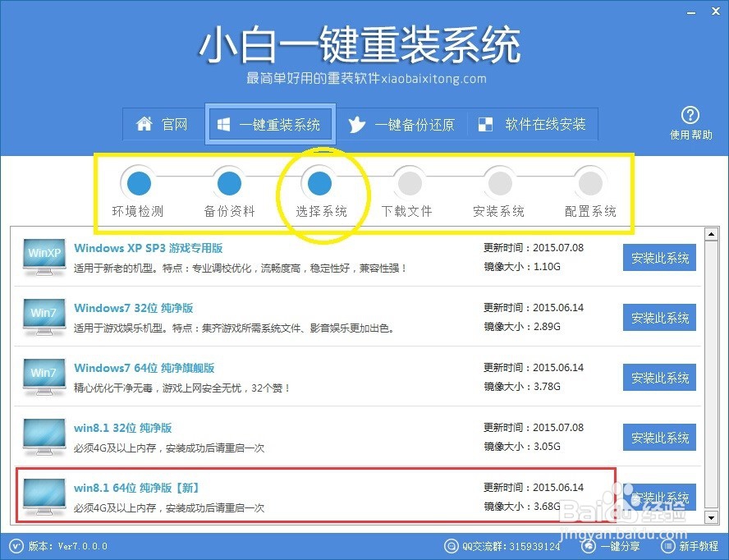This screenshot has width=729, height=560.
Task: Open 新手教程 tutorial link
Action: pyautogui.click(x=699, y=547)
